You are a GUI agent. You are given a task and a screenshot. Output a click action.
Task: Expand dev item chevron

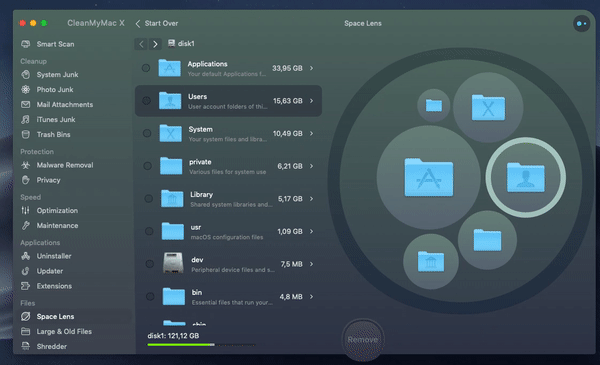(x=311, y=264)
